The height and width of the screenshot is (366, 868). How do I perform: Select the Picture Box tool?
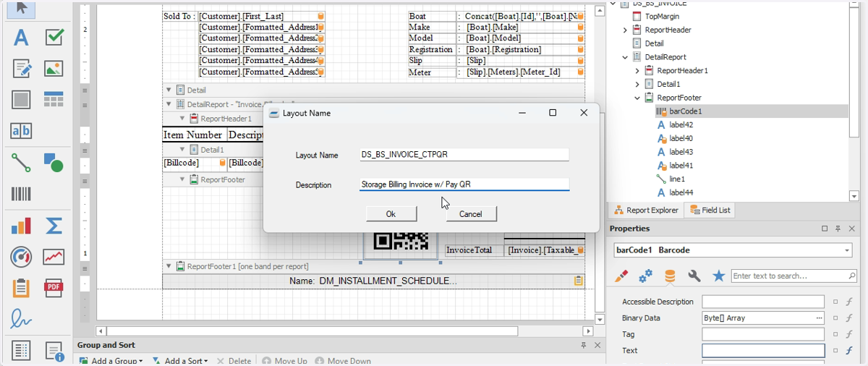click(54, 69)
